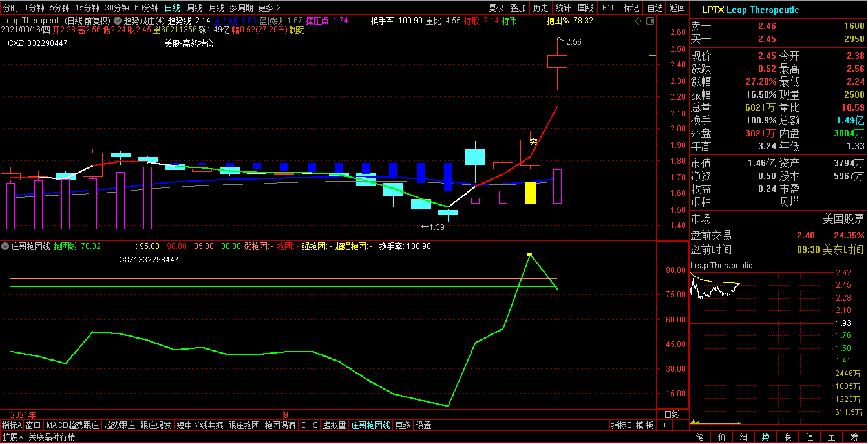Click the 美股-高讯持仓 label
868x444 pixels.
pyautogui.click(x=189, y=44)
